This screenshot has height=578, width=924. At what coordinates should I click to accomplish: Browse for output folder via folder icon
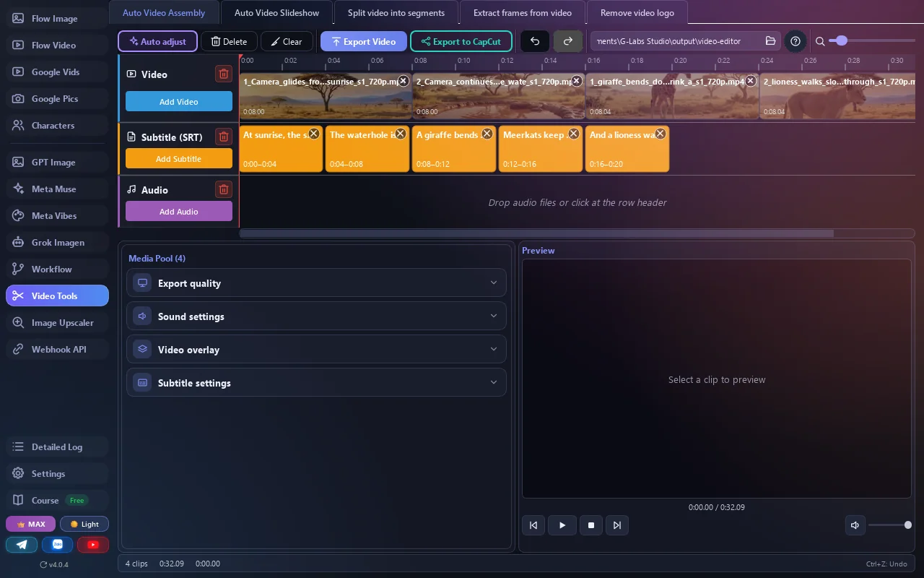click(770, 41)
